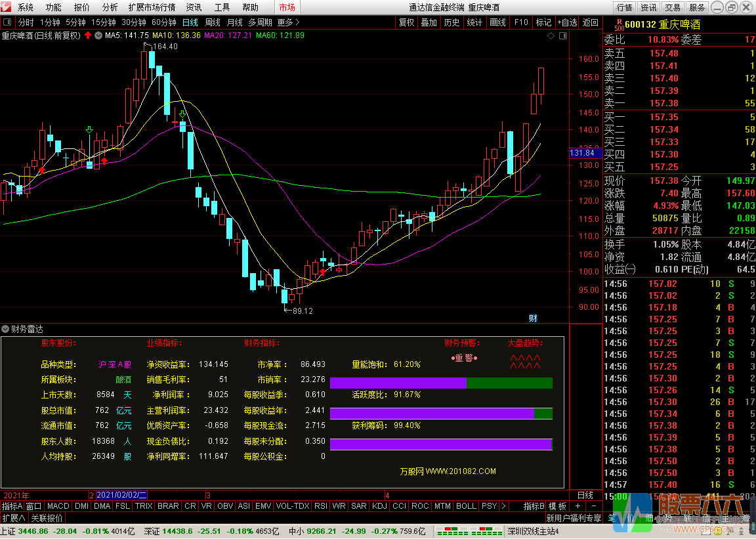Screen dimensions: 756x539
Task: Toggle the left panel icon beside 分时
Action: 7,22
